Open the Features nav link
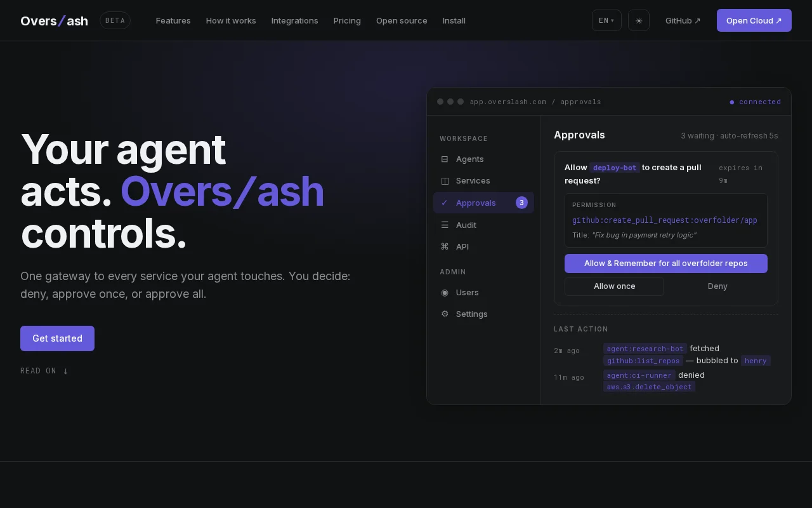 tap(173, 20)
